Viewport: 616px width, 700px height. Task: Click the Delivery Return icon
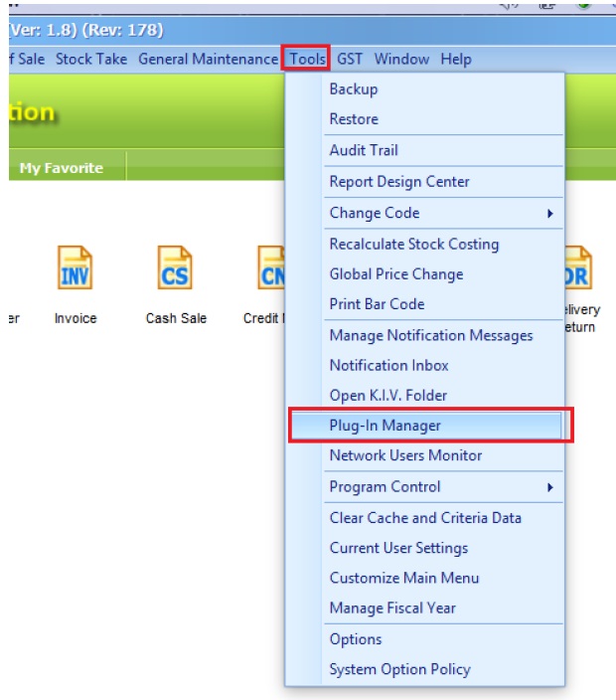(x=577, y=270)
